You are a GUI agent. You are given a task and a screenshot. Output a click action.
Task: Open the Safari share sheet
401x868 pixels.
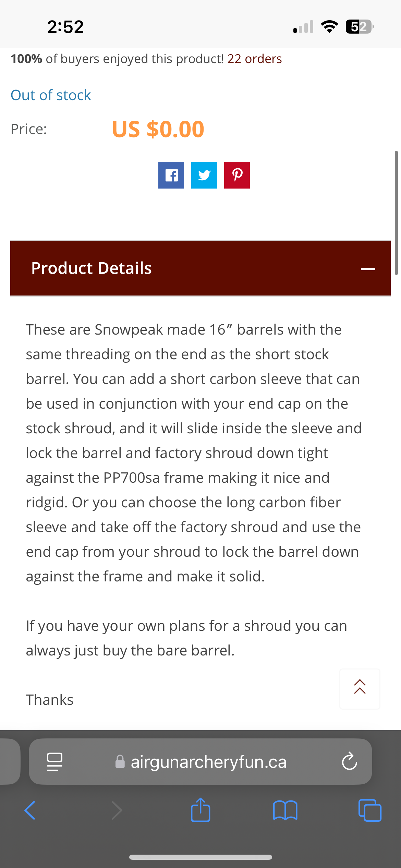200,810
